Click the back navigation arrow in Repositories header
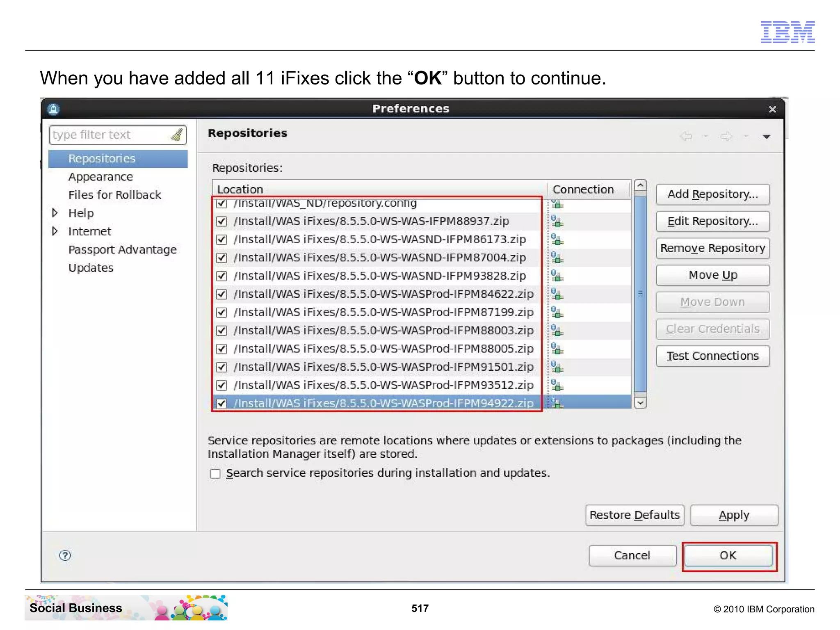 coord(686,136)
